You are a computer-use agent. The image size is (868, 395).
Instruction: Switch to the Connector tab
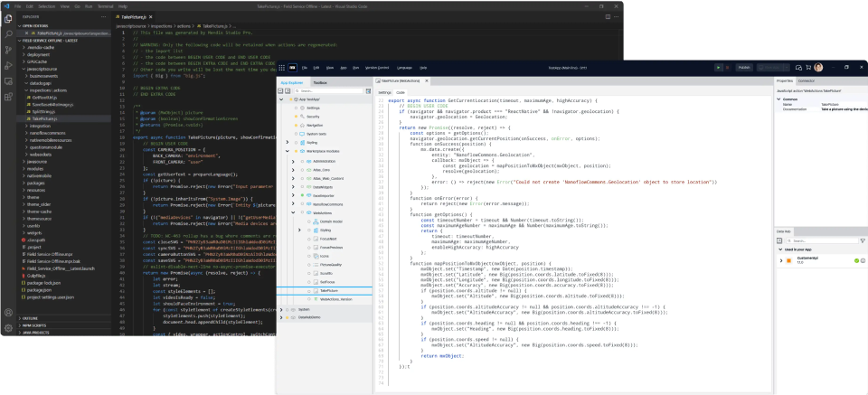pyautogui.click(x=807, y=80)
